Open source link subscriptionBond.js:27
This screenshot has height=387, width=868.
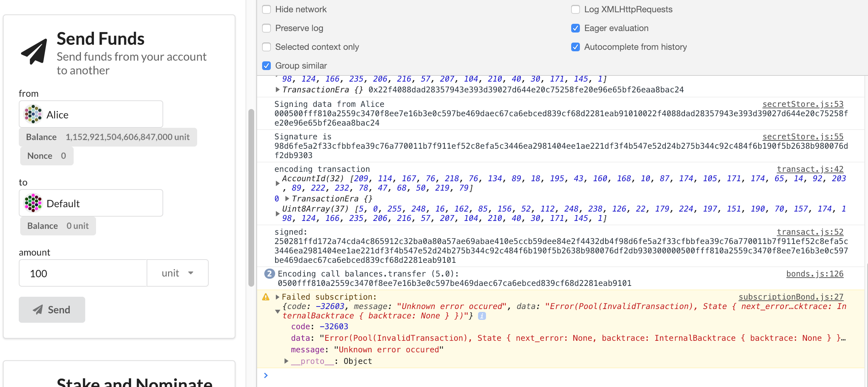791,297
